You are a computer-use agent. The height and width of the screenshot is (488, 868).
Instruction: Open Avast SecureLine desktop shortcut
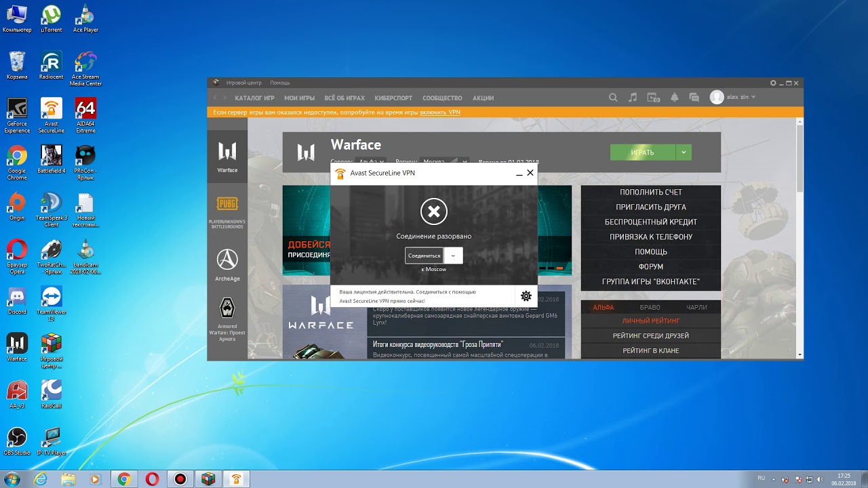[52, 116]
